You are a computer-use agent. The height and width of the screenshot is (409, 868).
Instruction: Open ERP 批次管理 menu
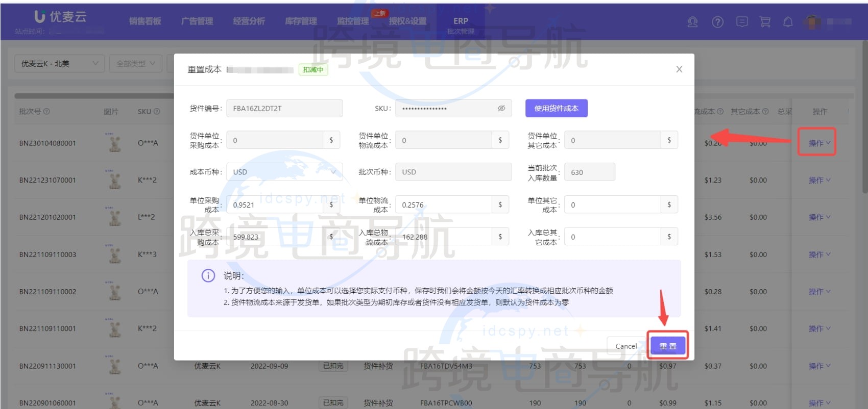tap(461, 25)
